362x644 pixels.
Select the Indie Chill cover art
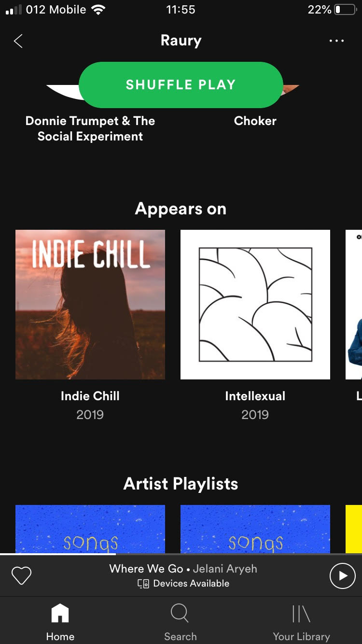tap(90, 305)
